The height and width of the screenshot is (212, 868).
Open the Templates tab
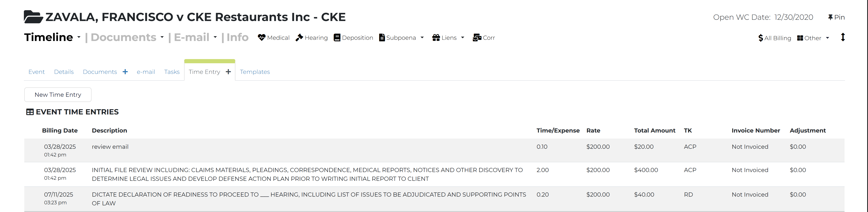[255, 72]
